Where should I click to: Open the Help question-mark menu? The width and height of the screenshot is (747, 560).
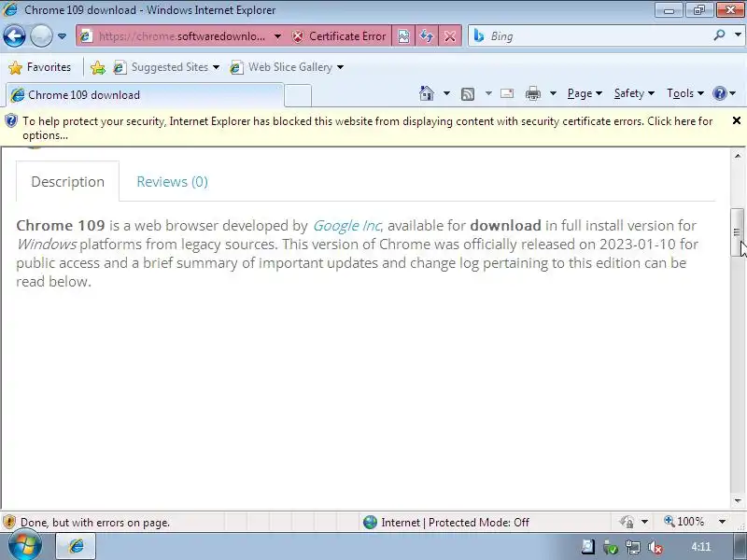click(725, 93)
